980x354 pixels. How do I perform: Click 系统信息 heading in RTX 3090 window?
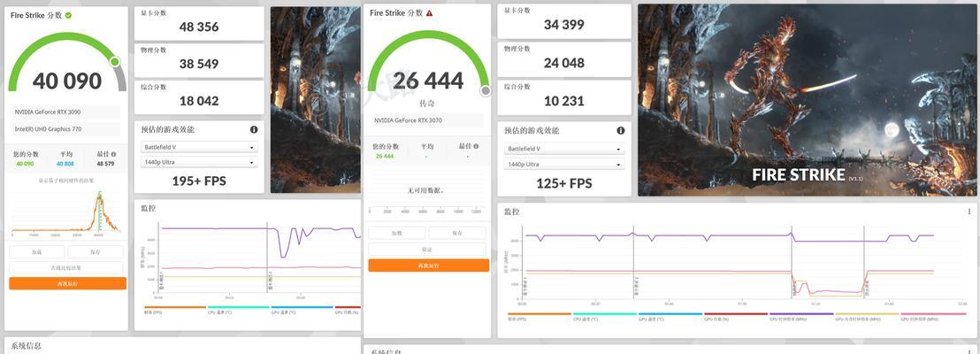point(27,346)
